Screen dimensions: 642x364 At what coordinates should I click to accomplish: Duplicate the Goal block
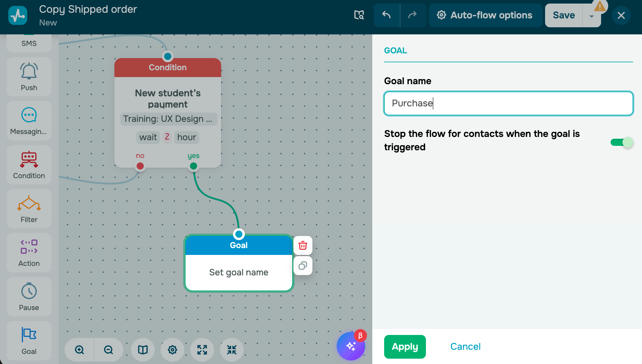tap(303, 266)
